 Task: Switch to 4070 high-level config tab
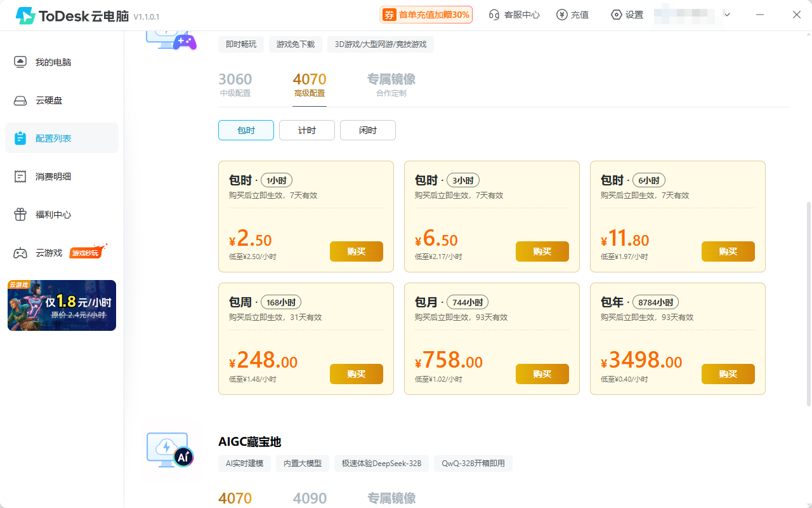310,85
